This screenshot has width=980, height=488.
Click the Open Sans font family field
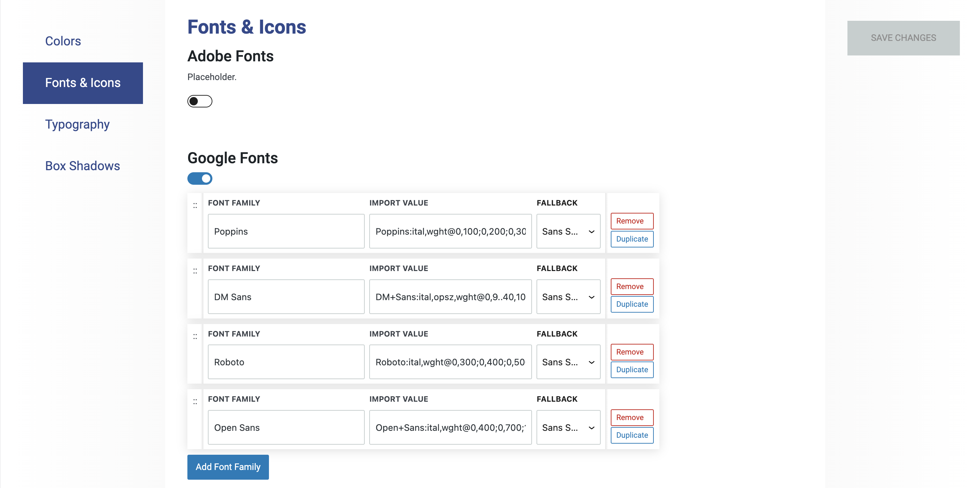click(286, 428)
